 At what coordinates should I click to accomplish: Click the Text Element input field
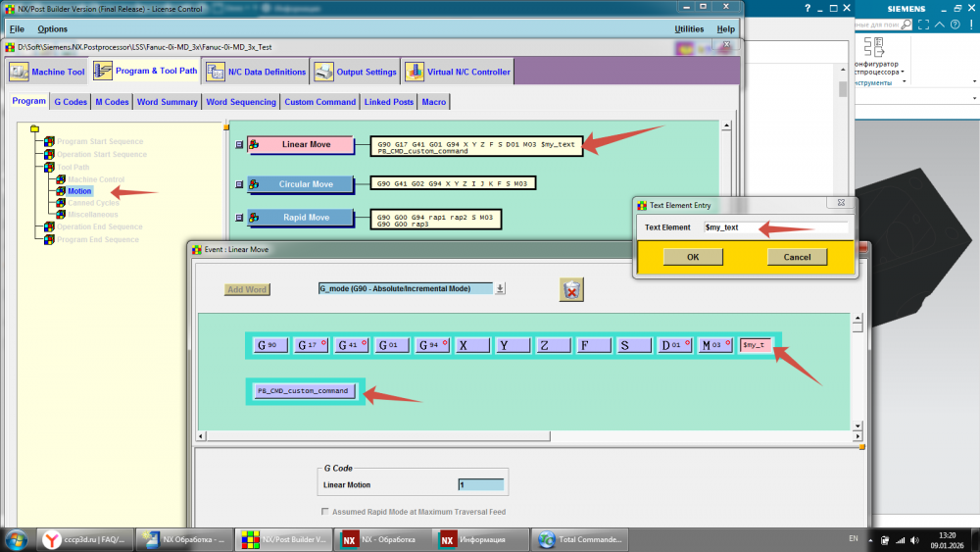[x=774, y=227]
